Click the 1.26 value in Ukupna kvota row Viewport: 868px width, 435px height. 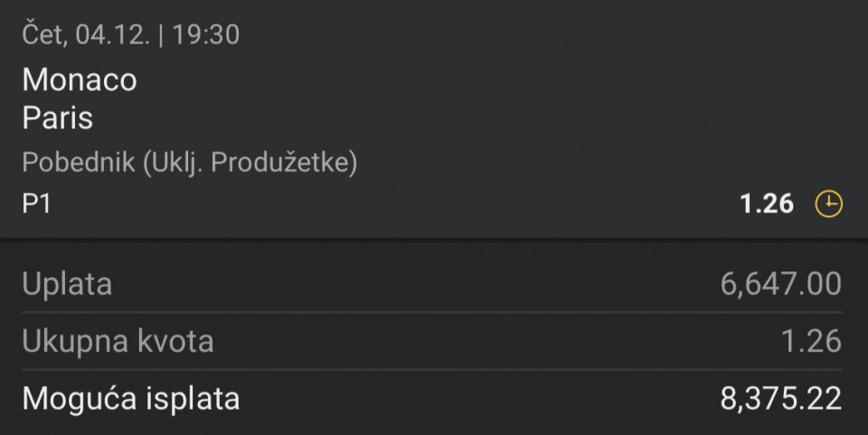coord(812,341)
